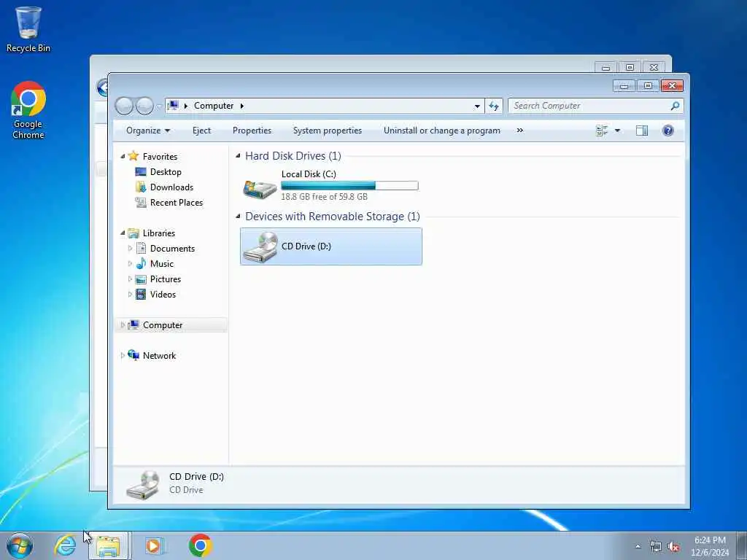The height and width of the screenshot is (560, 747).
Task: Open the view options dropdown arrow
Action: tap(617, 131)
